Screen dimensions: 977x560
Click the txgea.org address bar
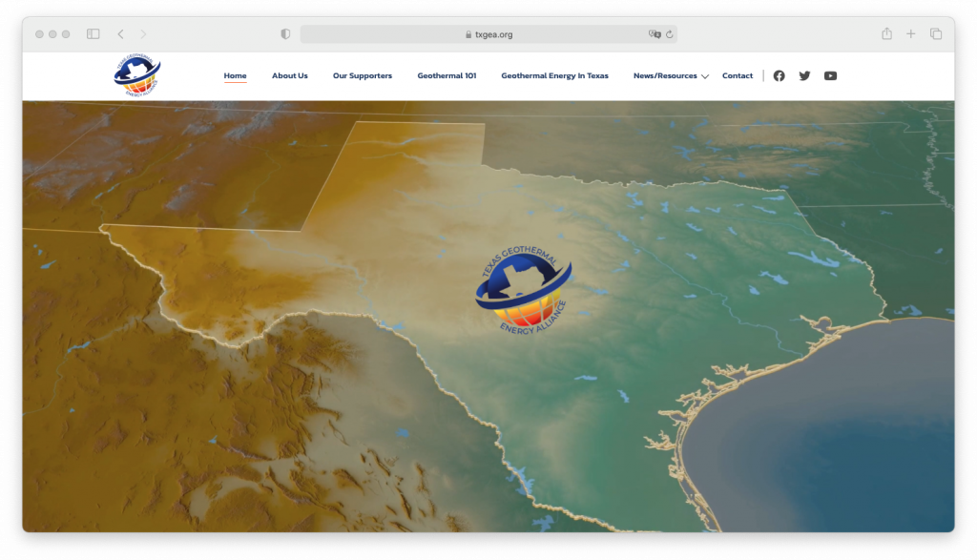pos(488,34)
